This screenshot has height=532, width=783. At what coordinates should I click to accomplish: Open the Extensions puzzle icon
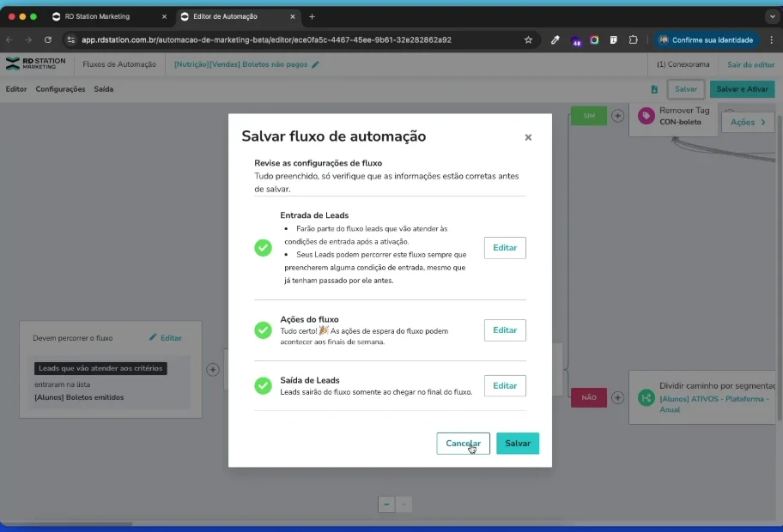point(634,40)
